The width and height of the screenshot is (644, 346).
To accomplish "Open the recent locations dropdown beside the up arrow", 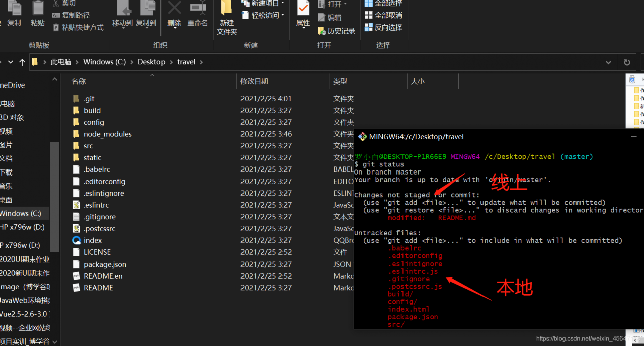I will click(x=10, y=62).
